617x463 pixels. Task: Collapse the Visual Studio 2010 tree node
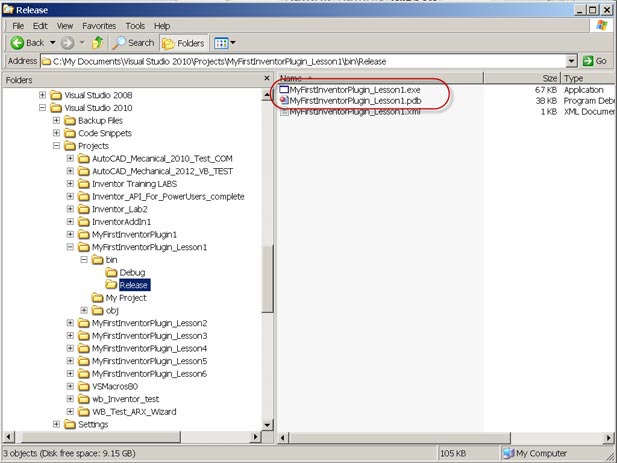pos(42,108)
